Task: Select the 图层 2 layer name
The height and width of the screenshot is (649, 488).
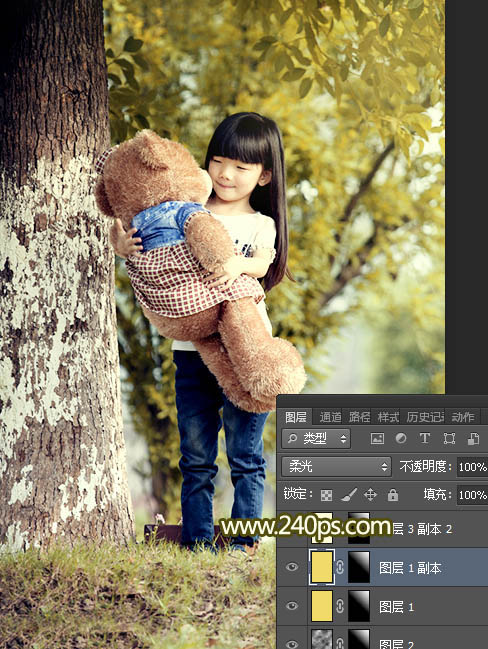Action: tap(397, 644)
